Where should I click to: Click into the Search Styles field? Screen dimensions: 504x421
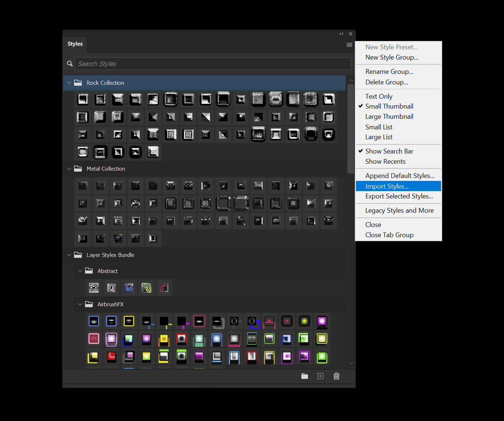pyautogui.click(x=213, y=64)
